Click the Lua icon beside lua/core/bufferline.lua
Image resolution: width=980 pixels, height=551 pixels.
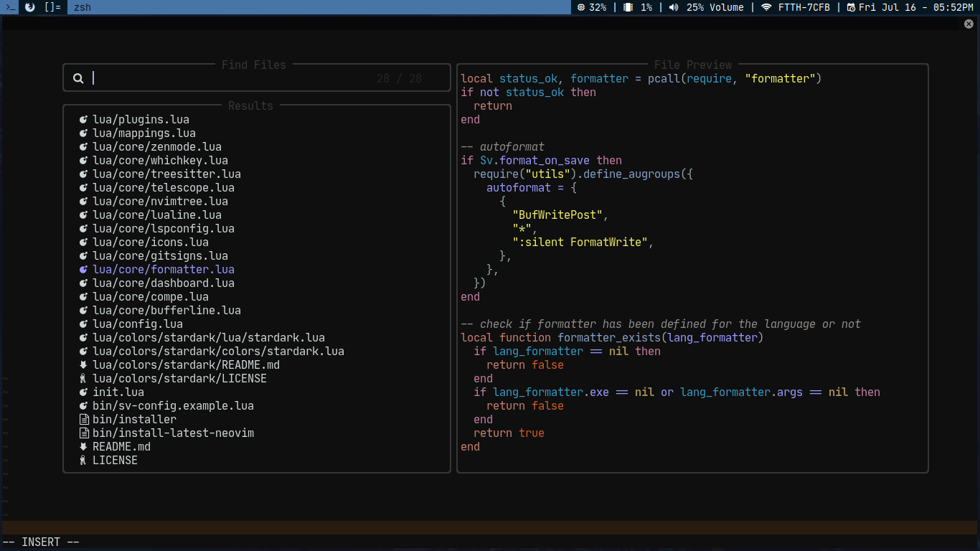point(83,311)
